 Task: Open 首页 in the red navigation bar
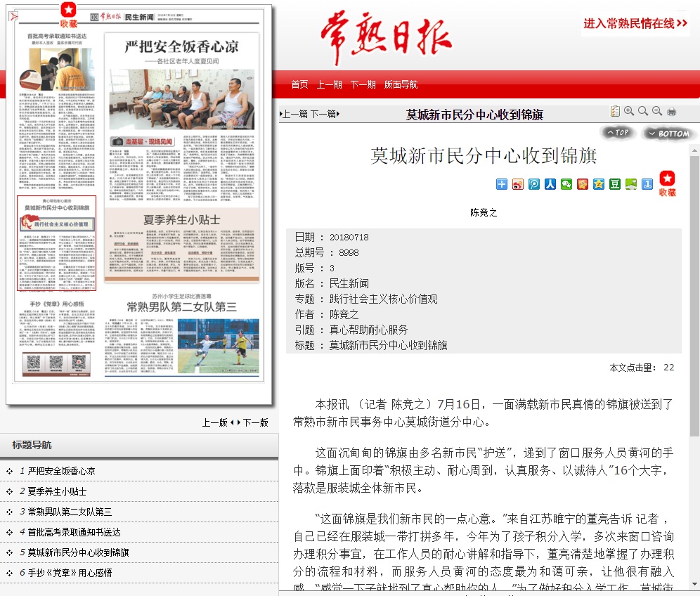click(x=299, y=84)
